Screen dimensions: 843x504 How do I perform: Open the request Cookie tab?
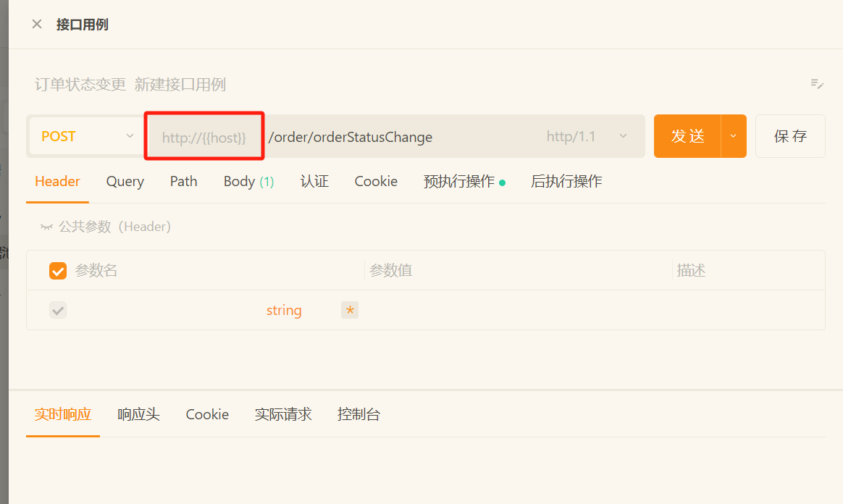(x=376, y=182)
